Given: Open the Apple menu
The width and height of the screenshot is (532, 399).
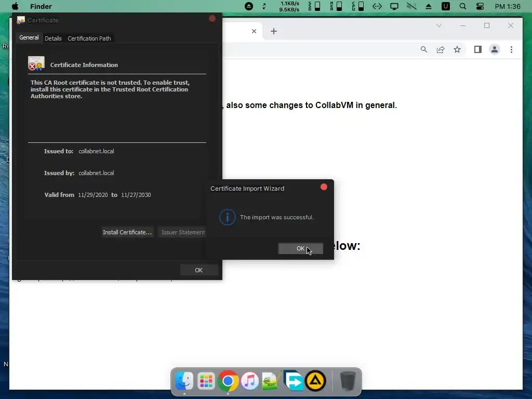Looking at the screenshot, I should [15, 6].
